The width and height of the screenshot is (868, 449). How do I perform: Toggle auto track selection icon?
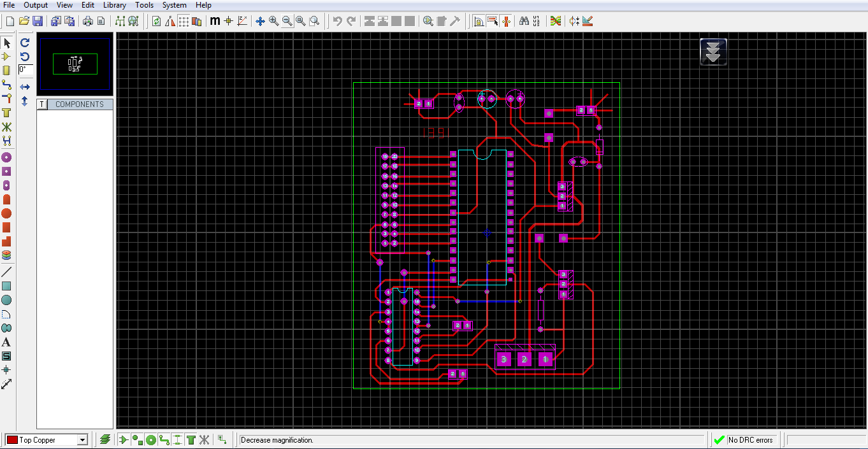493,21
